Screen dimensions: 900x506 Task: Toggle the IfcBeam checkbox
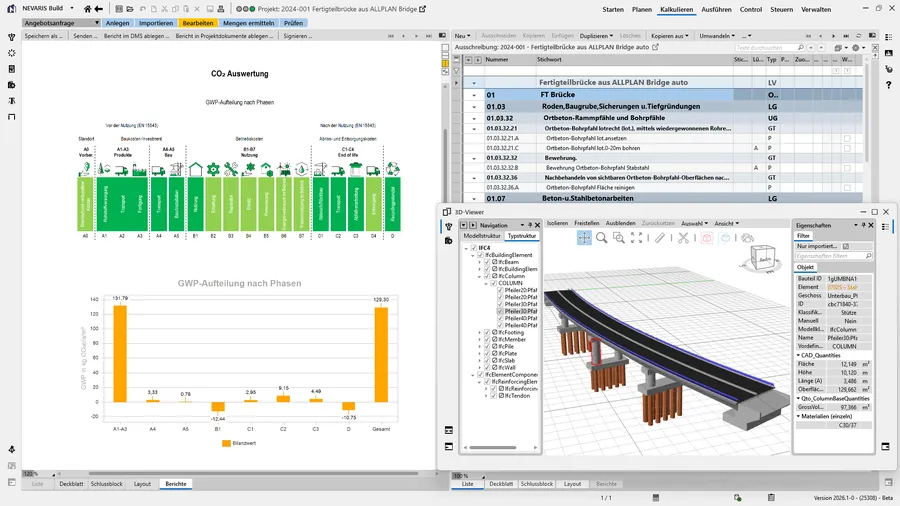pos(487,262)
